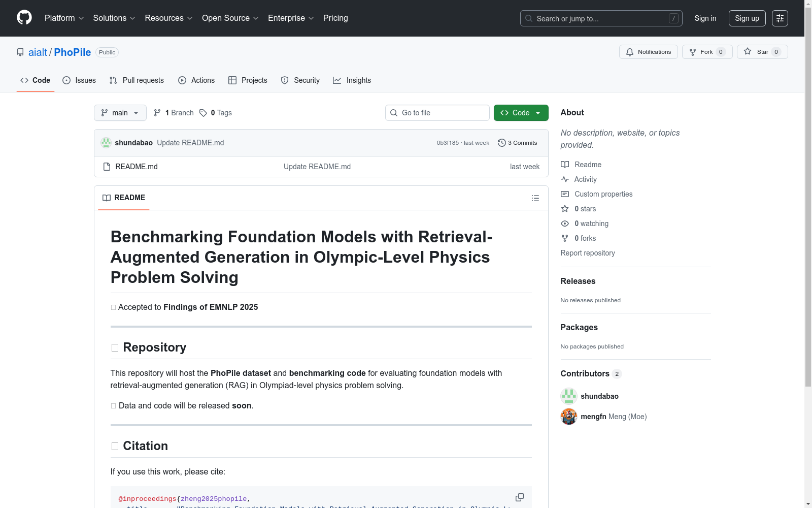
Task: Click the Search or jump to field
Action: [601, 18]
